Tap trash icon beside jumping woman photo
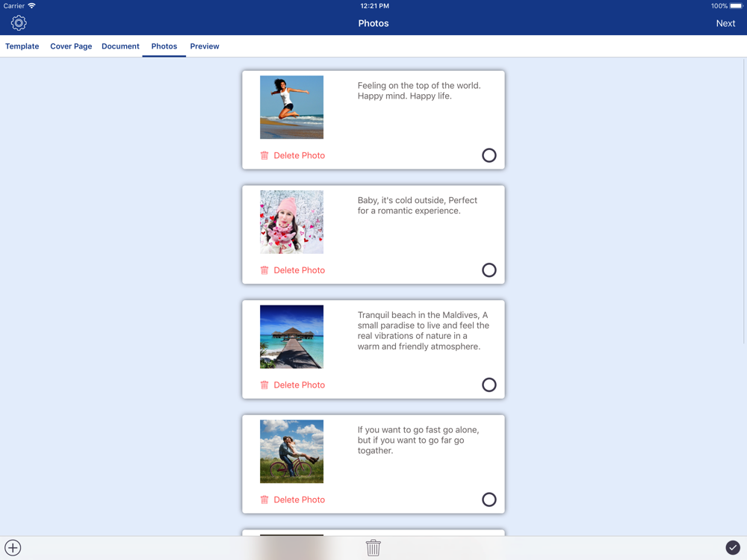 click(x=264, y=155)
